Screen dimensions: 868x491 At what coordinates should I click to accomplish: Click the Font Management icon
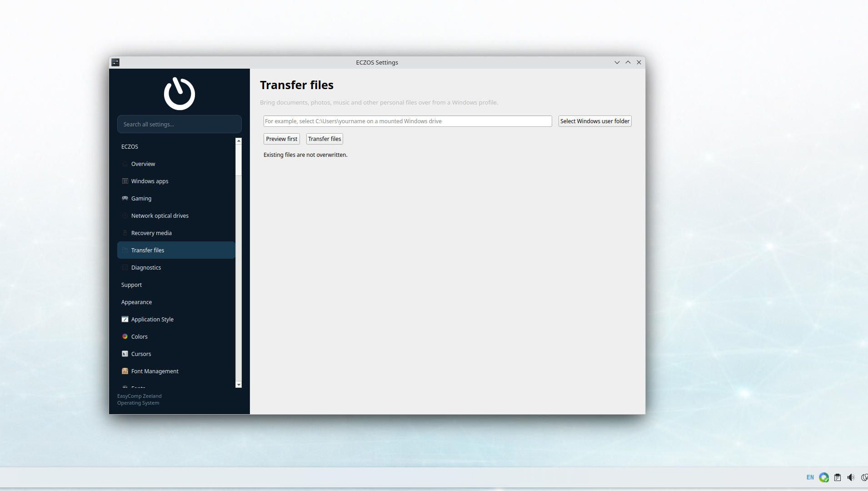pos(125,371)
